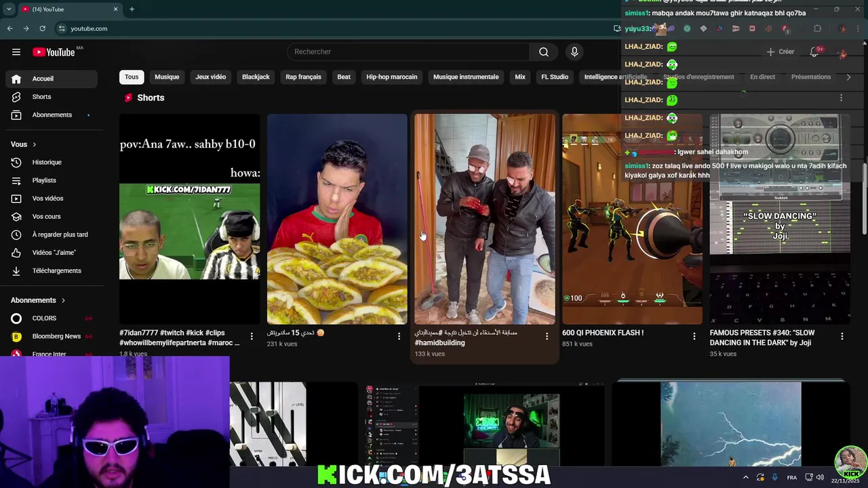Open options for the #7idan7777 short
This screenshot has height=488, width=868.
[x=252, y=336]
